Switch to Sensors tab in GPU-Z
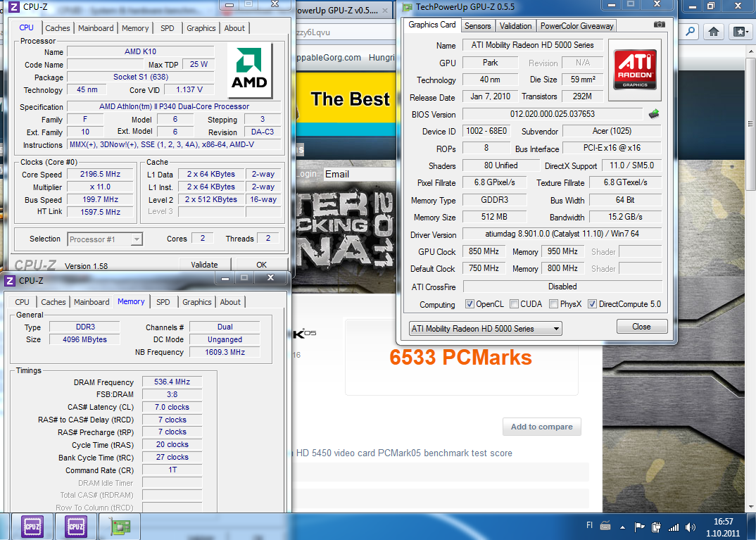Image resolution: width=756 pixels, height=540 pixels. point(478,26)
